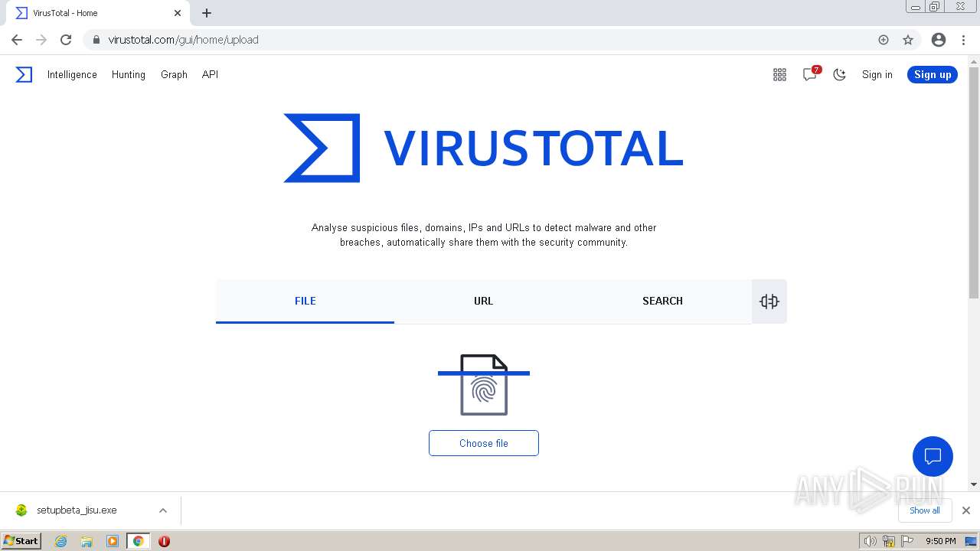Click the file fingerprint upload icon
This screenshot has width=980, height=551.
click(x=484, y=385)
